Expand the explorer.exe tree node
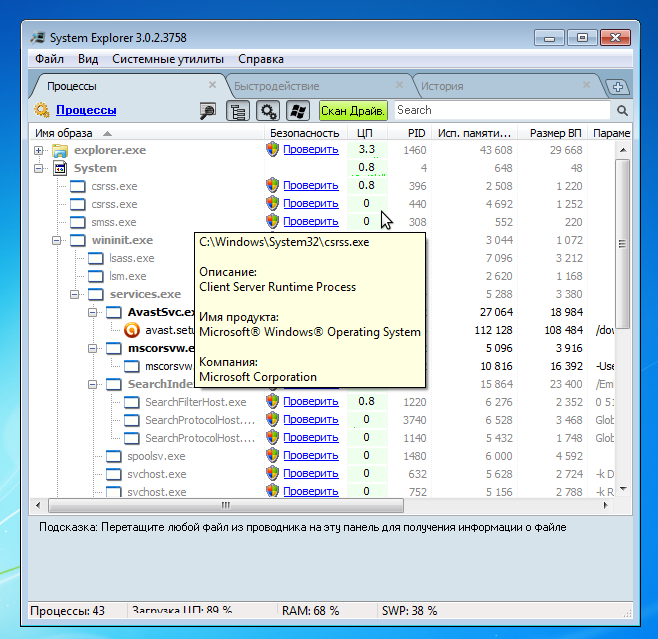 (x=39, y=150)
